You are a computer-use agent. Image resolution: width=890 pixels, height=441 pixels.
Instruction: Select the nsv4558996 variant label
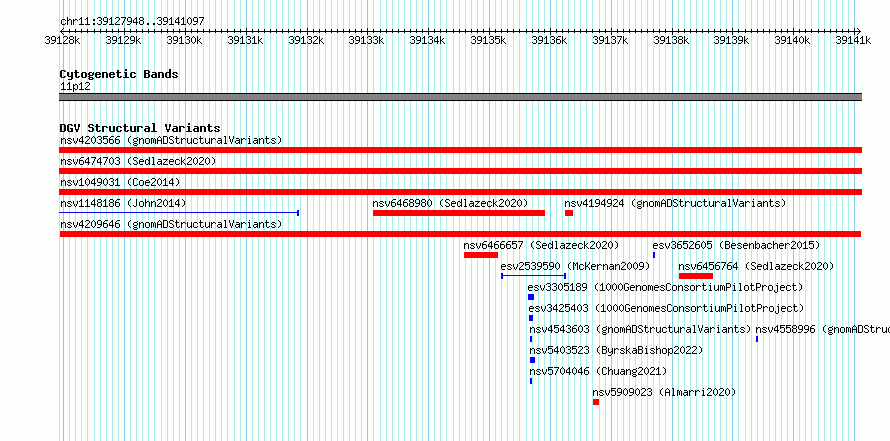pos(822,329)
